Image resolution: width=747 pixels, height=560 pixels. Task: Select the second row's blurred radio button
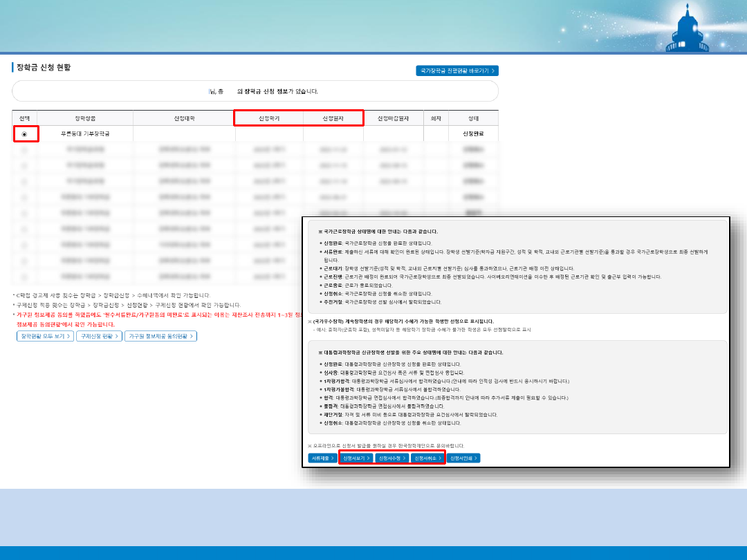click(25, 149)
